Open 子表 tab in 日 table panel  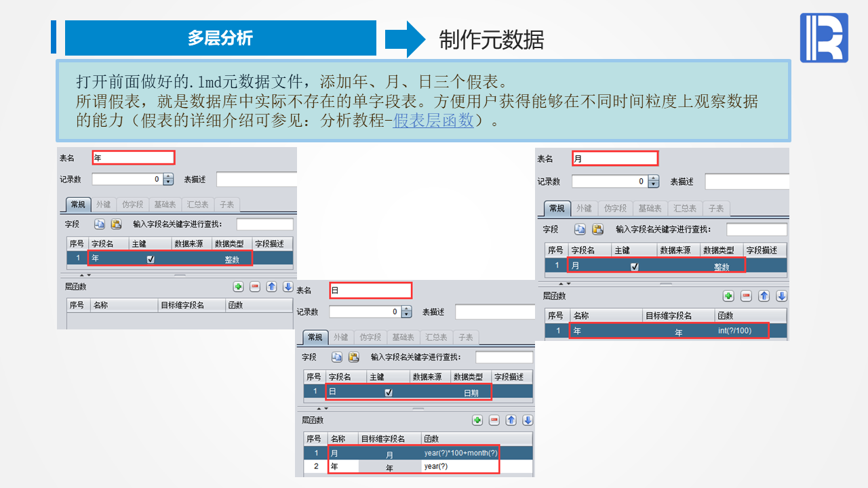(465, 337)
